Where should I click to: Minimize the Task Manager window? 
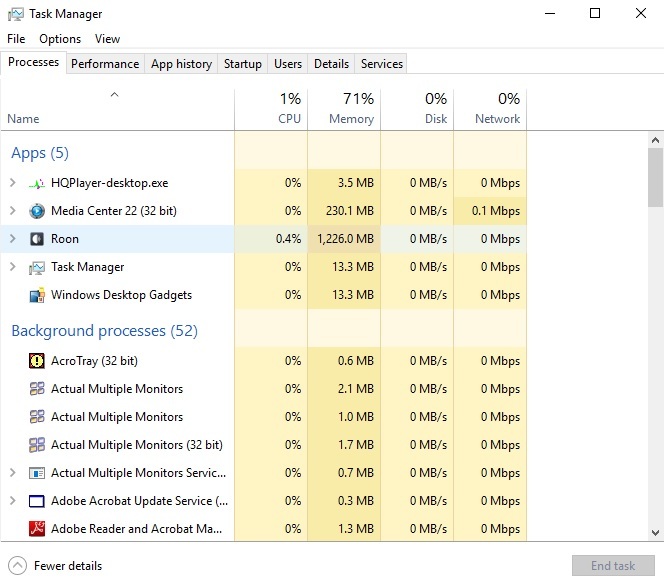(550, 14)
